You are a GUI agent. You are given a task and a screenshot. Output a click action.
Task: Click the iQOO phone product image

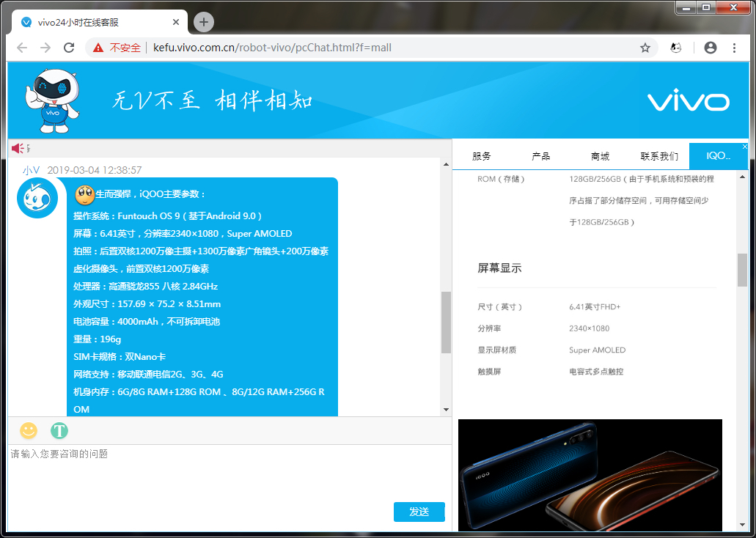pyautogui.click(x=590, y=475)
